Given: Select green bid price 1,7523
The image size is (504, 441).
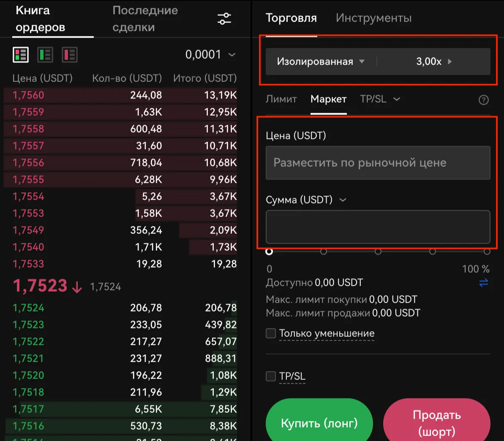Looking at the screenshot, I should 28,325.
